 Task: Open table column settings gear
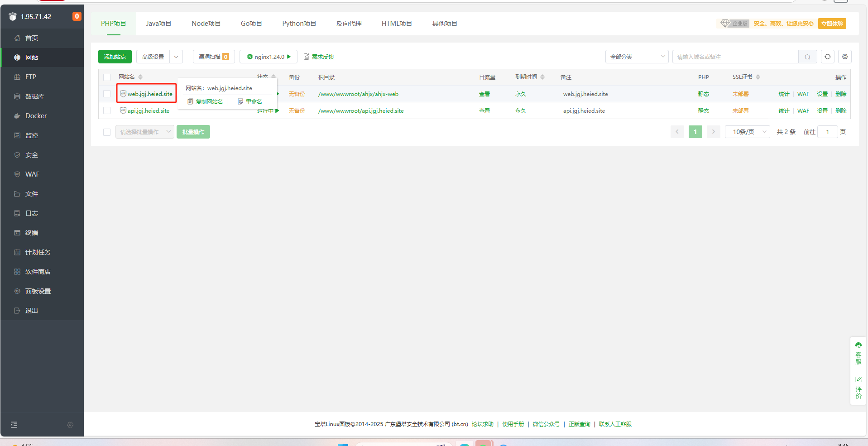click(845, 57)
